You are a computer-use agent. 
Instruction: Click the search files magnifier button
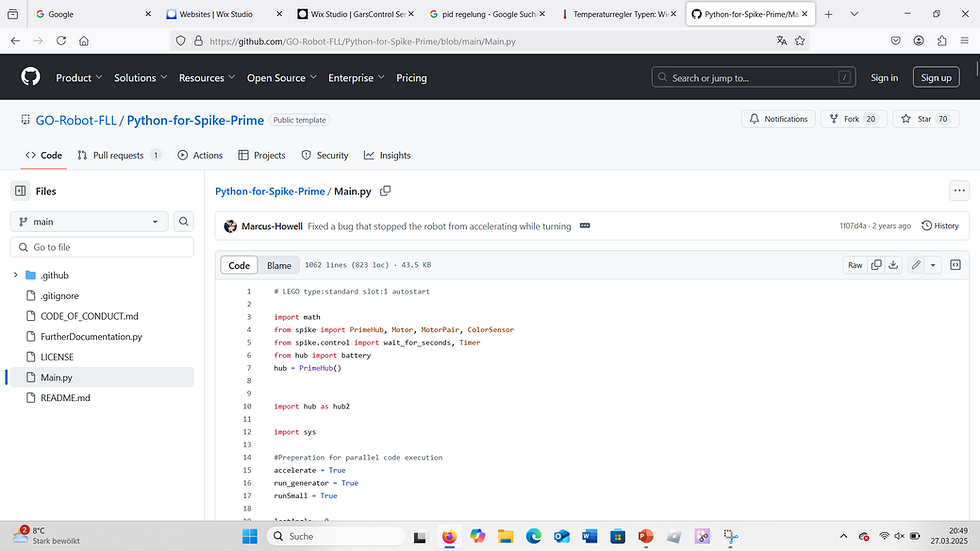pos(184,221)
